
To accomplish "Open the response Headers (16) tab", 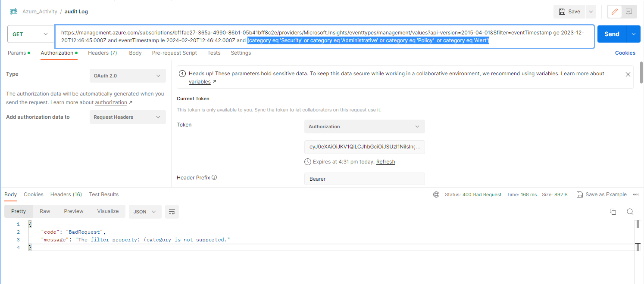I will [x=66, y=194].
